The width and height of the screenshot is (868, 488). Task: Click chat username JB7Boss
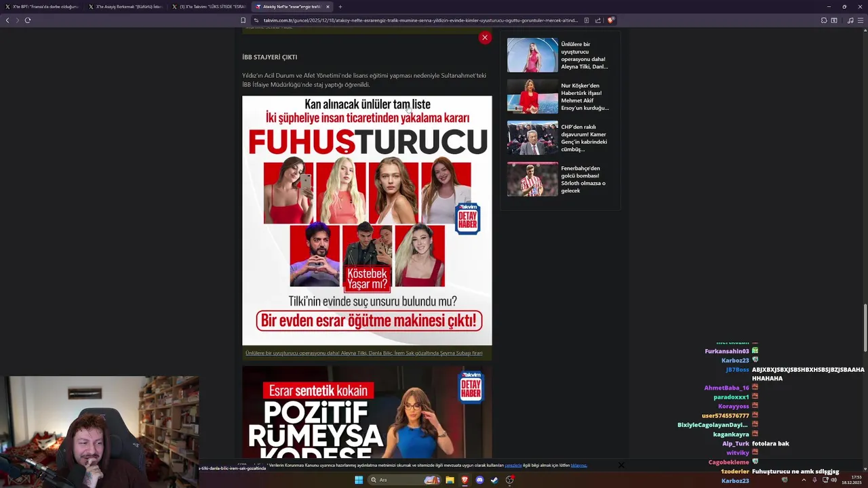pos(737,369)
